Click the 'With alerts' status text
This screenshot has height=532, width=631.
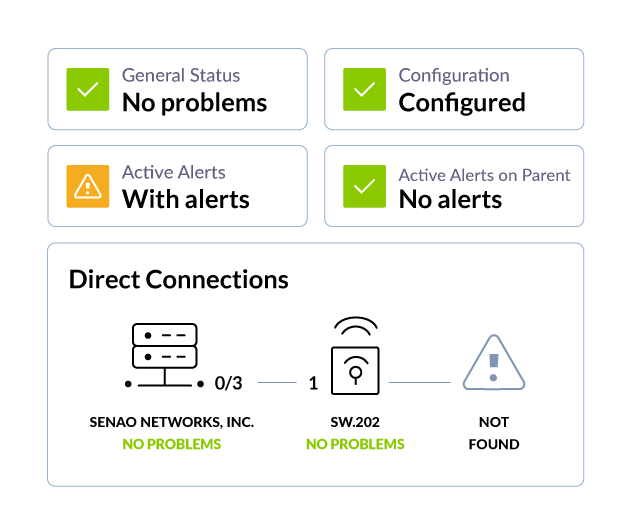click(186, 199)
